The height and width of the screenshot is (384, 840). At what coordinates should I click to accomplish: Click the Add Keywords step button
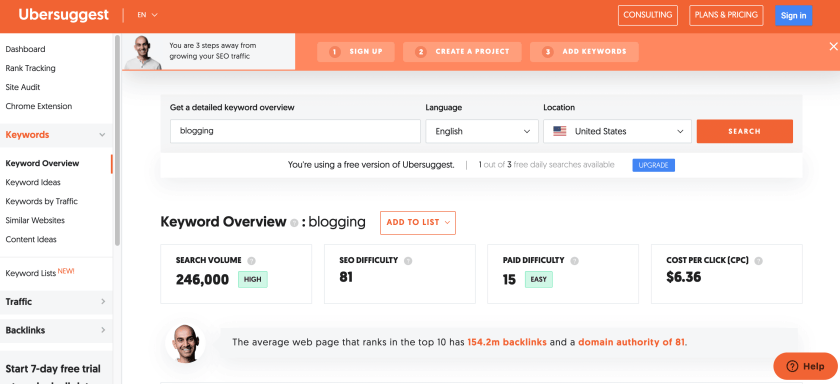(584, 52)
